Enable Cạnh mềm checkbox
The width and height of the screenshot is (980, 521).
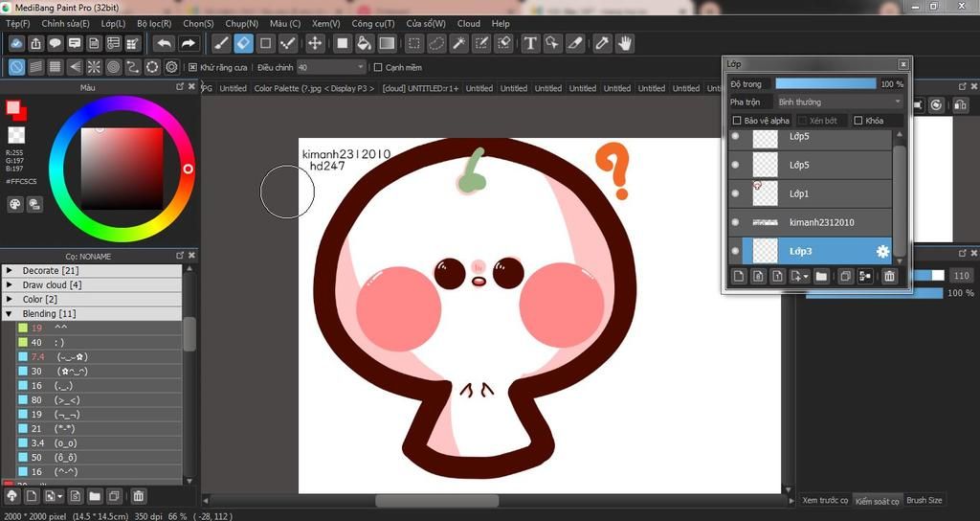point(378,67)
